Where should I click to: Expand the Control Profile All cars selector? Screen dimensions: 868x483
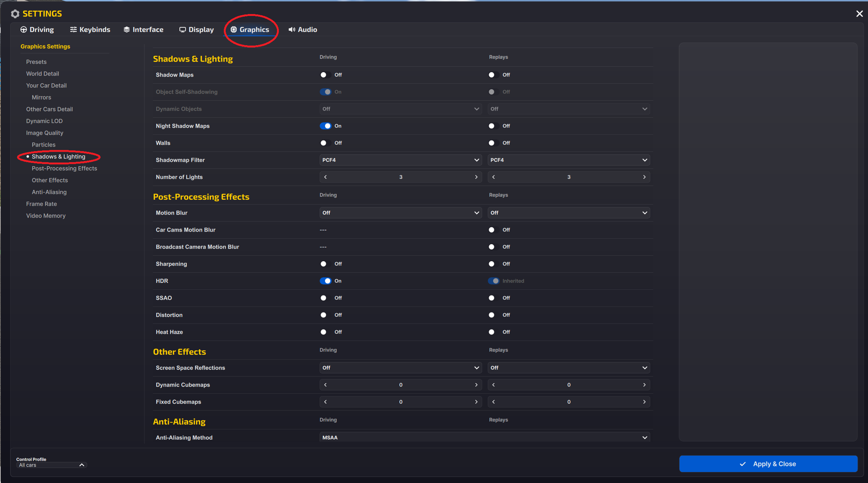52,465
